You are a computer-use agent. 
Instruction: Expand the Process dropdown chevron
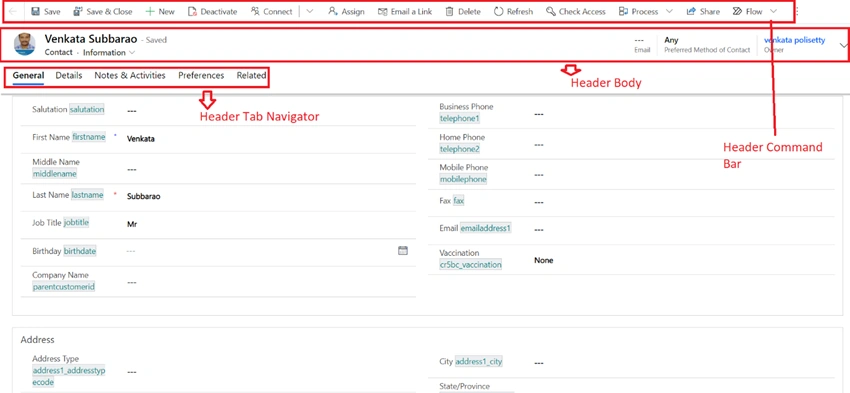669,11
